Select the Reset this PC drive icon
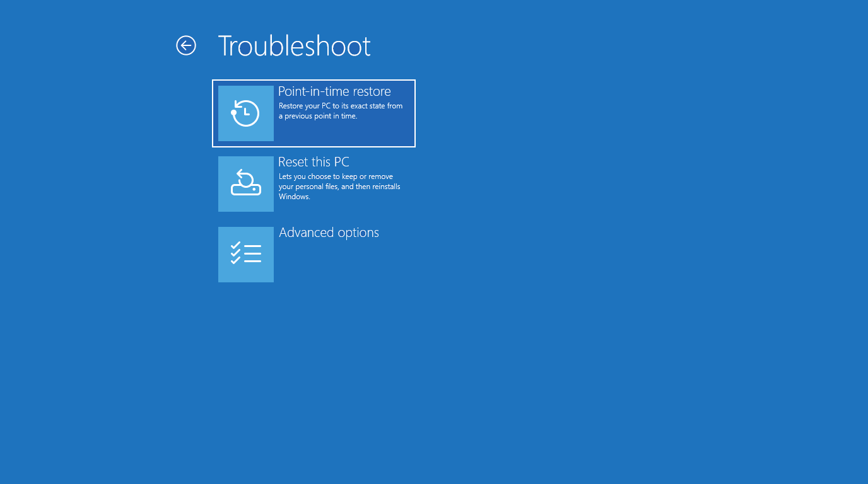 click(x=245, y=183)
